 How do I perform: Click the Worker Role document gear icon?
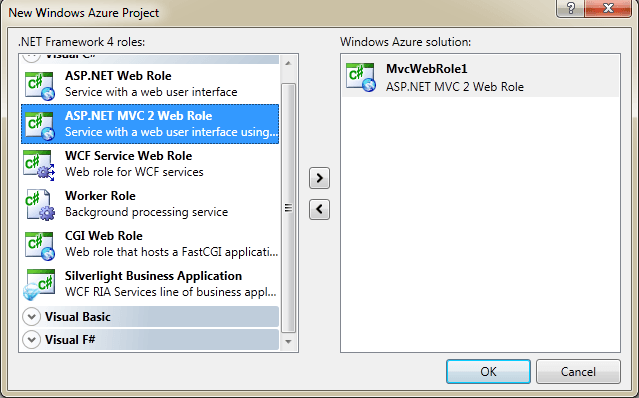point(39,205)
